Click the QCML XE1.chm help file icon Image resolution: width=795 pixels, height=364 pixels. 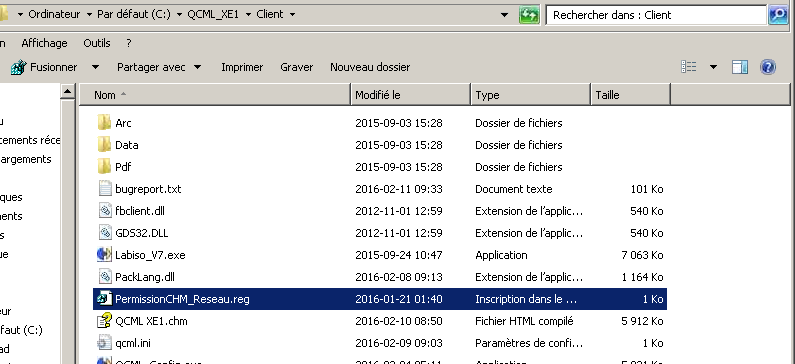click(x=104, y=321)
